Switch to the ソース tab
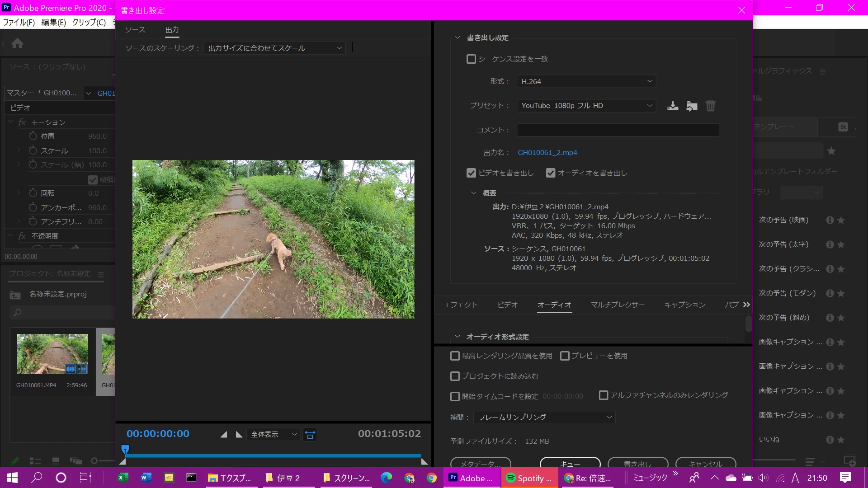Screen dimensions: 868x488 (135, 30)
